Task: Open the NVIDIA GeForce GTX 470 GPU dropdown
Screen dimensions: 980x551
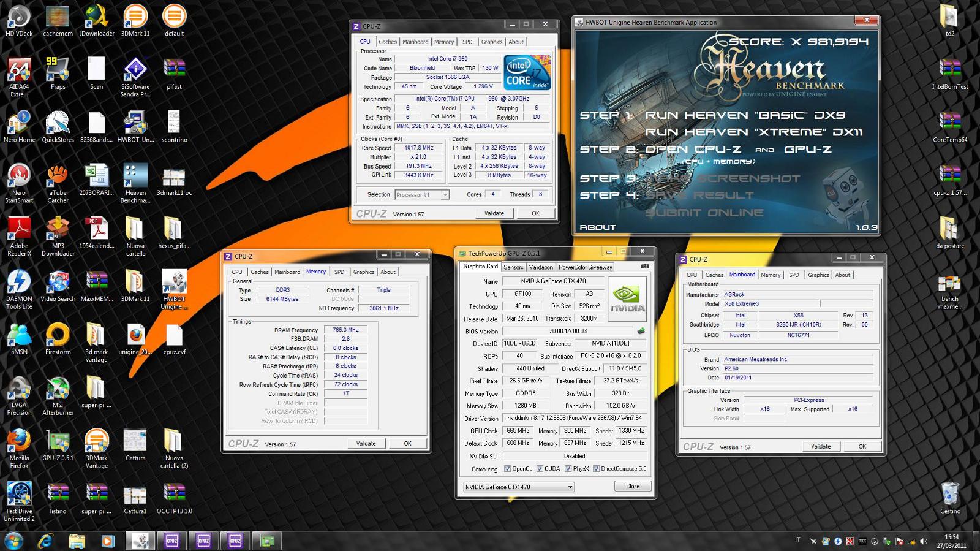Action: point(519,487)
